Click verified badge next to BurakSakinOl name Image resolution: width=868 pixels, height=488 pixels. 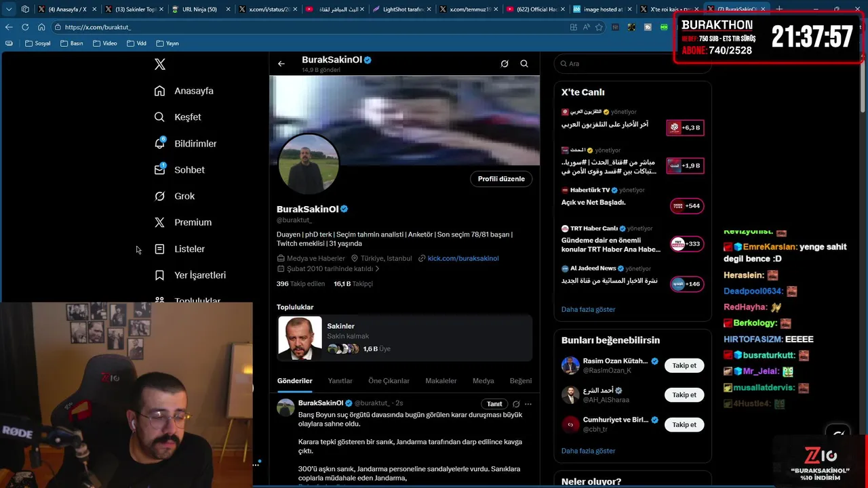coord(344,209)
